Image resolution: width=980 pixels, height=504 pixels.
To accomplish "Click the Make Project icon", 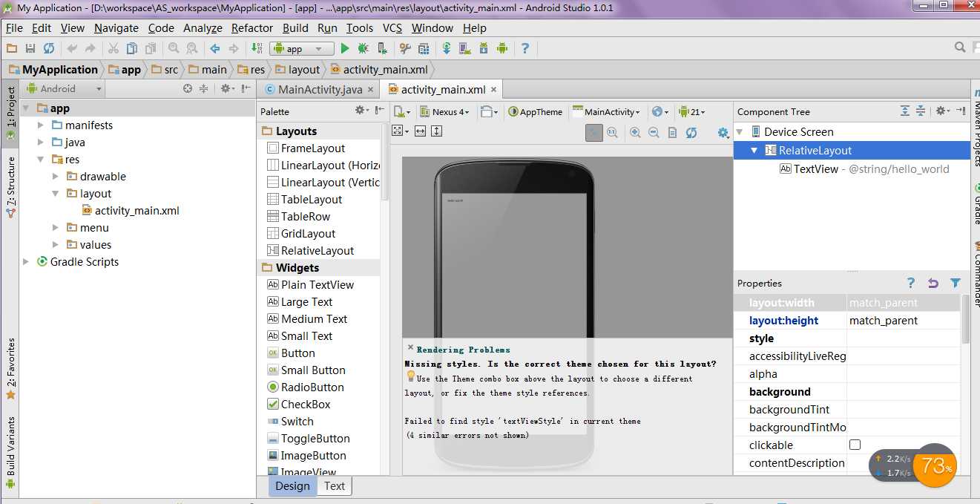I will 257,48.
